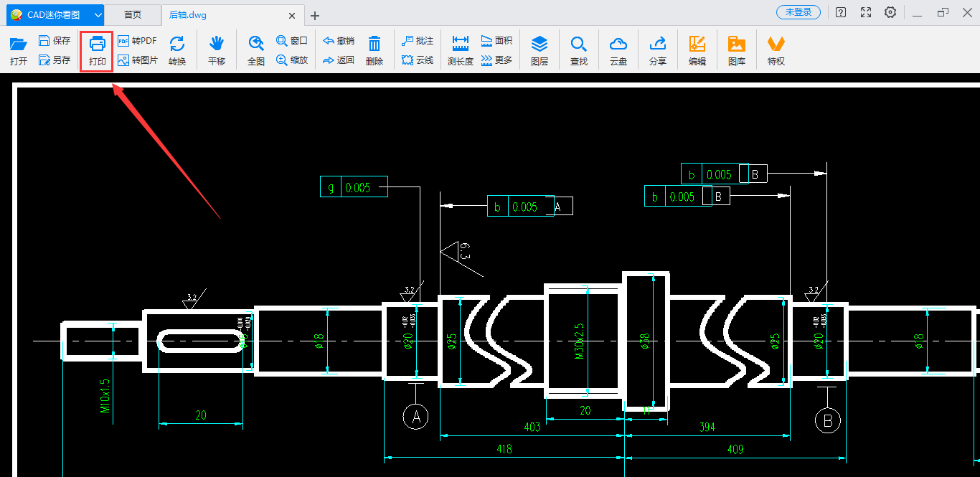
Task: Open the 图库 library
Action: [x=737, y=51]
